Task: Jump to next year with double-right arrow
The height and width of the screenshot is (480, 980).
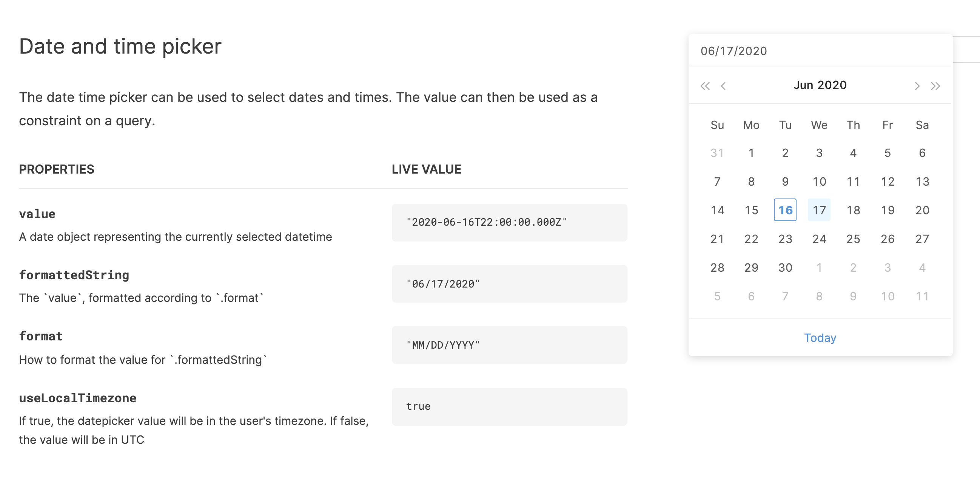Action: pyautogui.click(x=935, y=86)
